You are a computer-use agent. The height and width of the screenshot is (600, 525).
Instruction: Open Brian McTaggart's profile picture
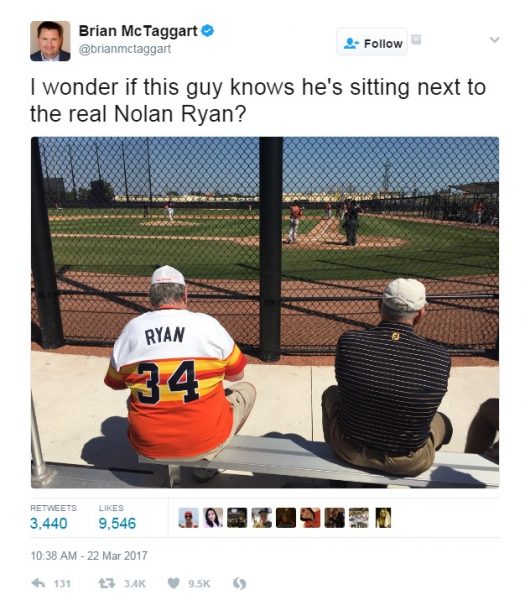[50, 41]
